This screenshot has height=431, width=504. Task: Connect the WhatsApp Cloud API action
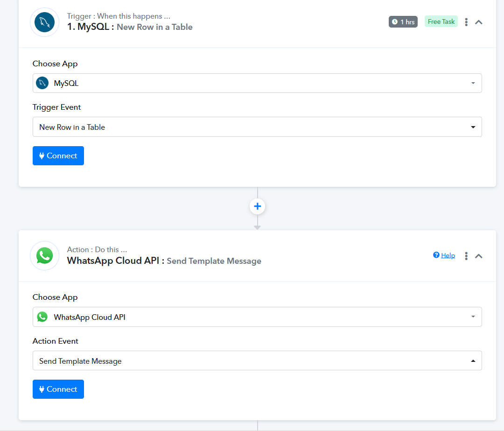(58, 389)
